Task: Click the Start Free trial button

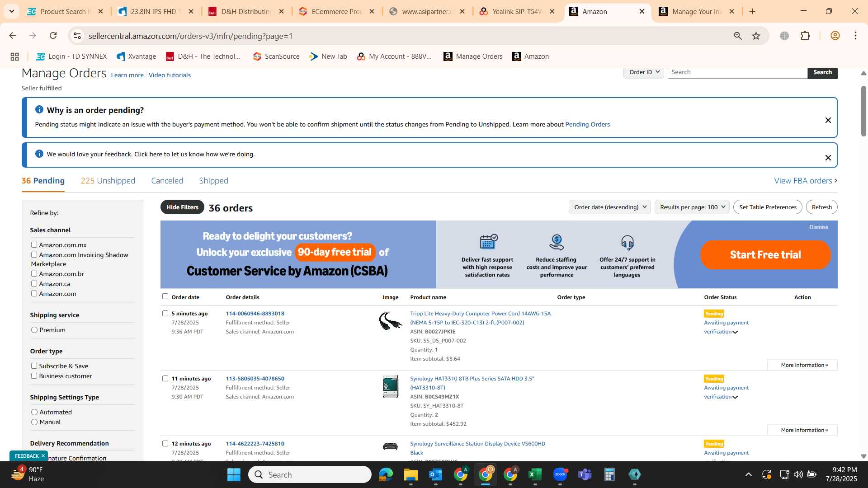Action: pyautogui.click(x=765, y=255)
